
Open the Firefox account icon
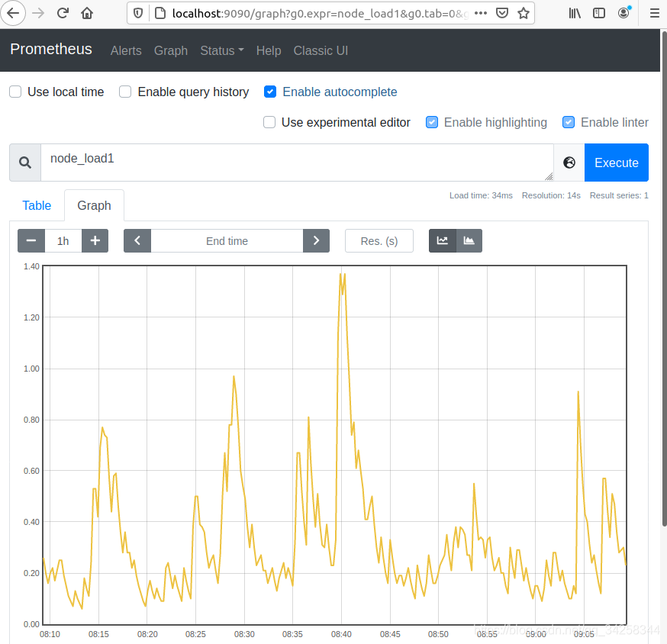[624, 13]
